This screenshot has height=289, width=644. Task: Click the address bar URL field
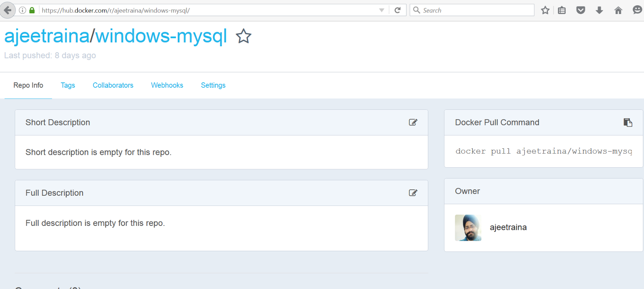[x=209, y=10]
